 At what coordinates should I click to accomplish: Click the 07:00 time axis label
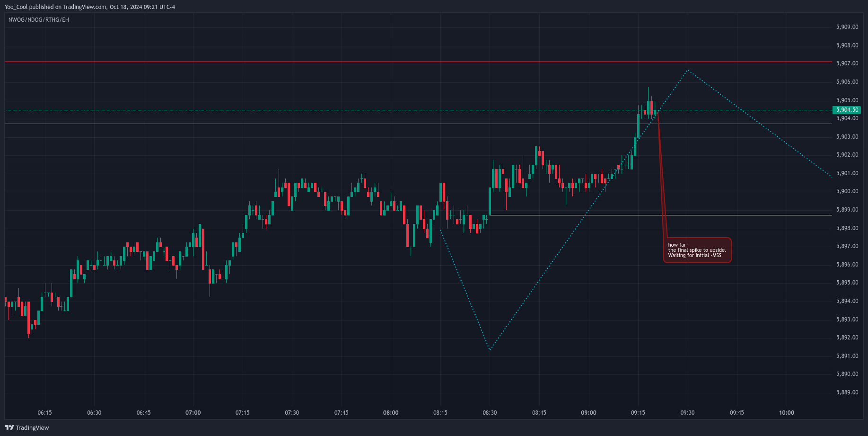pos(193,413)
